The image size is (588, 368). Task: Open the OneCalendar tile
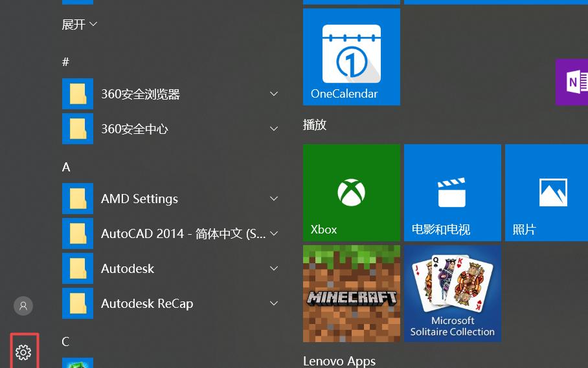tap(352, 57)
